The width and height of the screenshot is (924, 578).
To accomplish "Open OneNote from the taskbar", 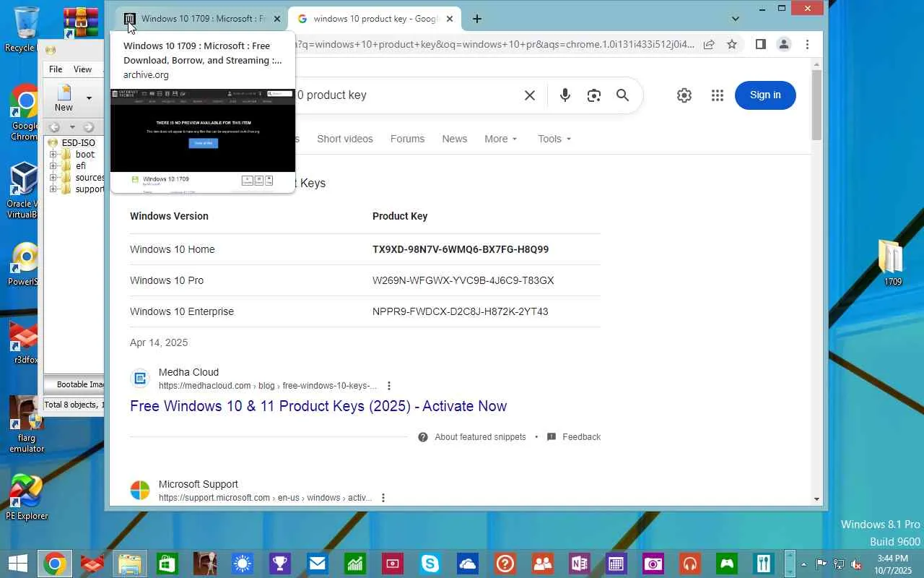I will click(578, 564).
